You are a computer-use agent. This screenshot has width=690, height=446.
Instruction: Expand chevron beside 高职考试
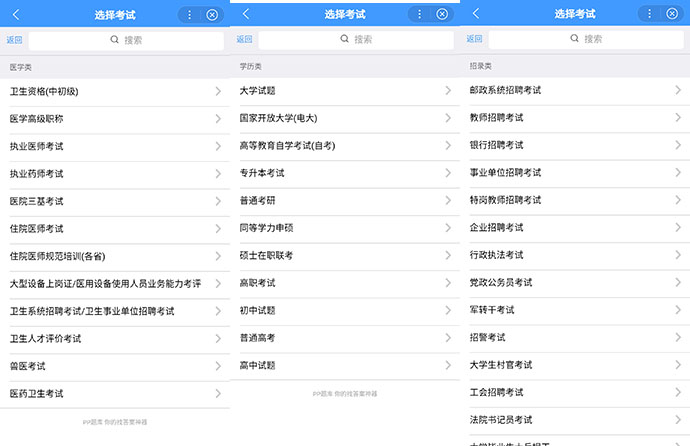click(x=448, y=283)
